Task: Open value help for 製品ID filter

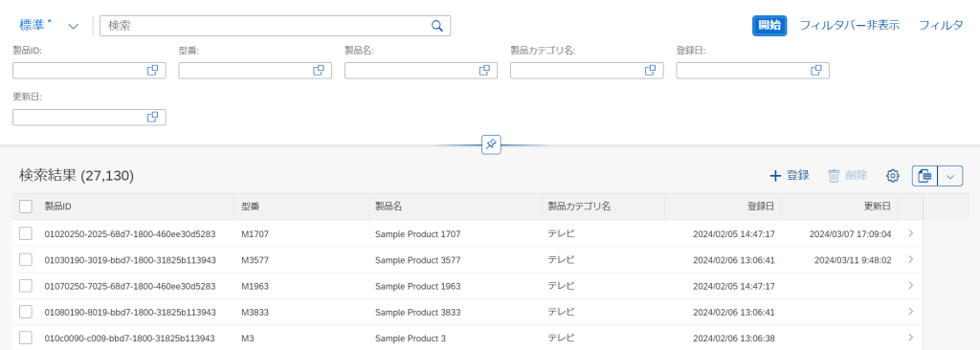Action: [152, 71]
